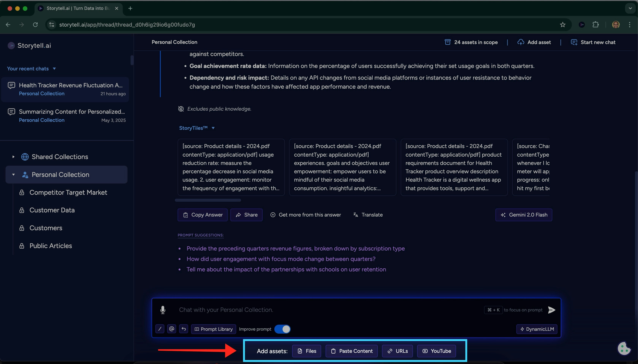Bookmark this page with the star icon
This screenshot has width=638, height=364.
click(563, 24)
